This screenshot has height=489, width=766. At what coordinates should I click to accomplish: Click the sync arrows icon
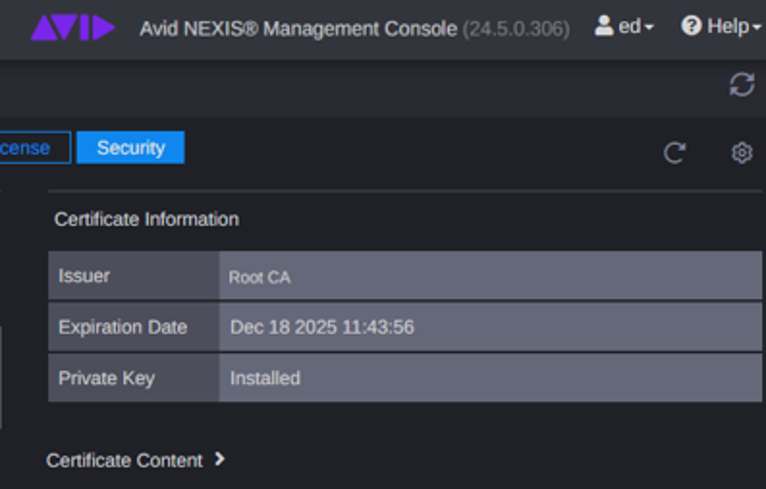coord(742,85)
